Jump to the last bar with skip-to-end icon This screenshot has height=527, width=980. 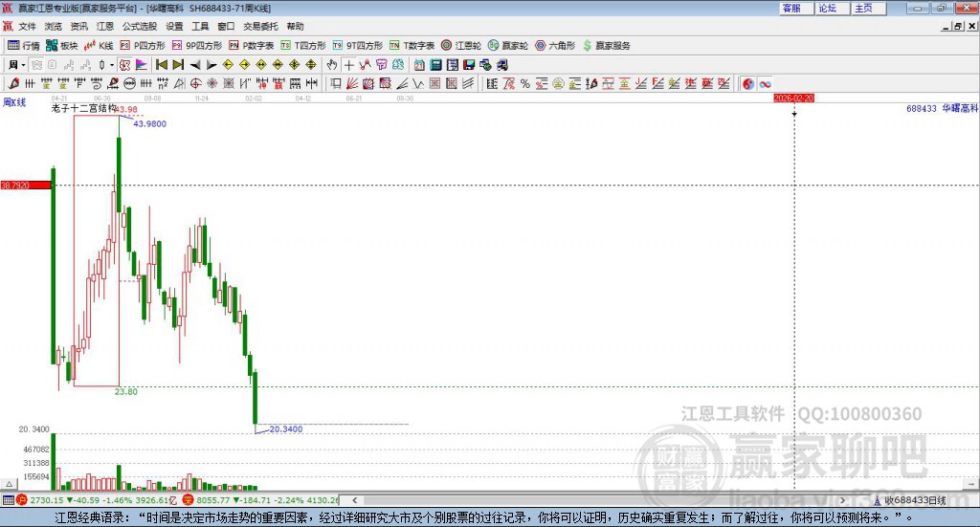(x=178, y=65)
